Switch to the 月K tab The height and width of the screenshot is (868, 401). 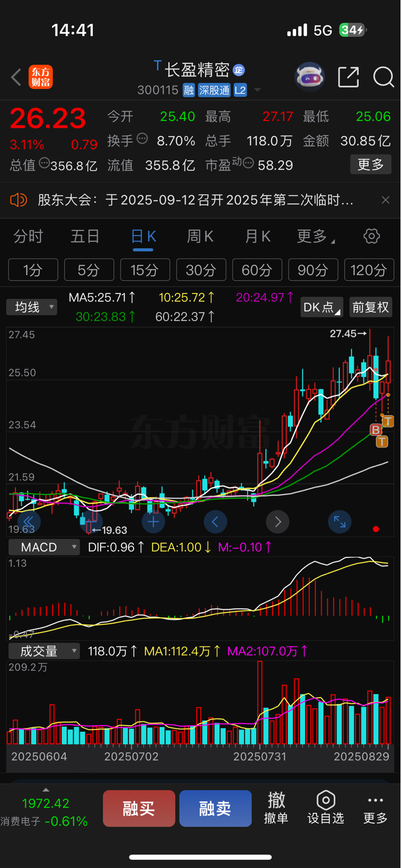[258, 237]
